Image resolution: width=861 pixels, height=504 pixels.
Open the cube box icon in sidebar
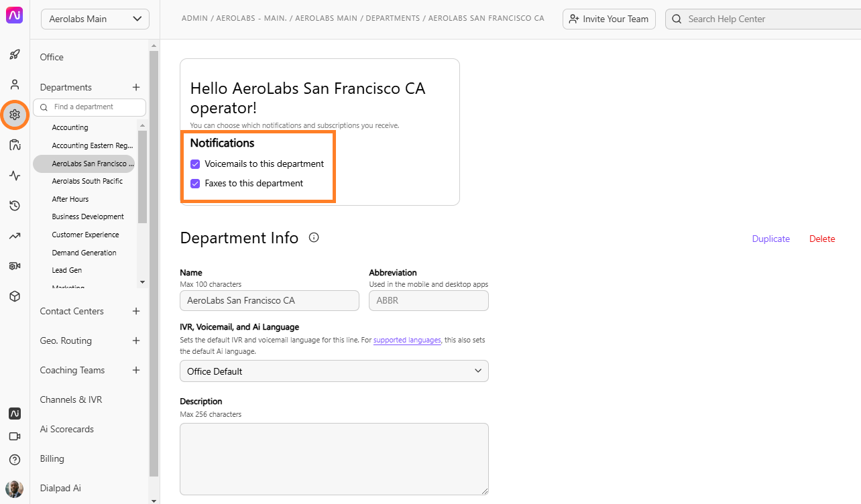click(x=15, y=296)
